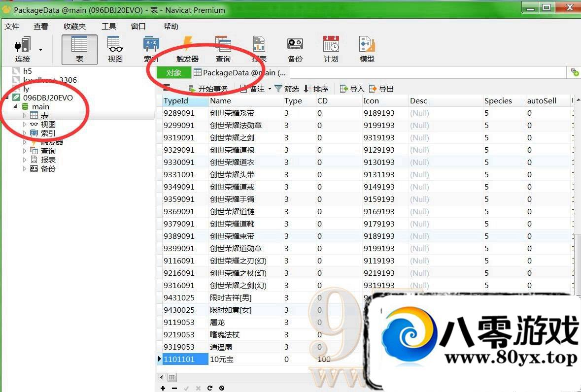Screen dimensions: 581x392
Task: Click 导出 export button
Action: click(381, 89)
